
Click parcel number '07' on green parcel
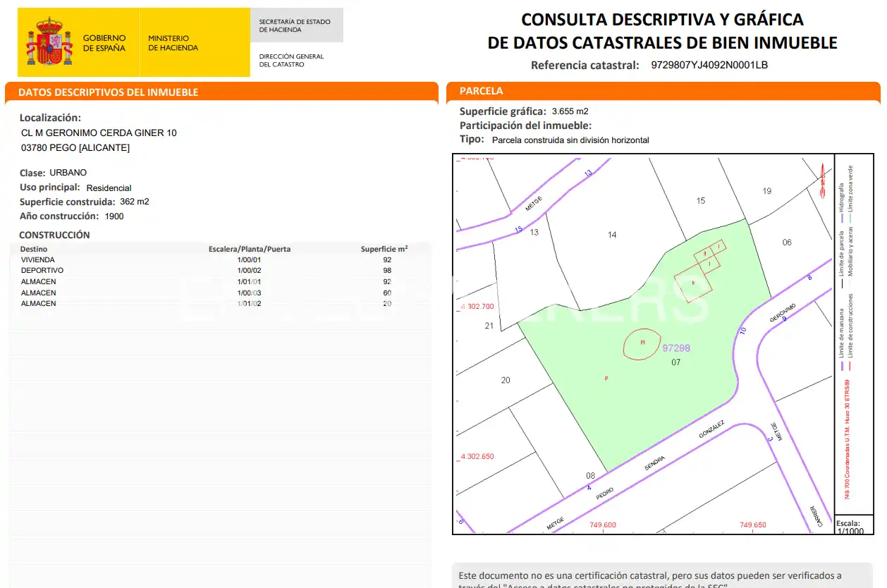(675, 362)
